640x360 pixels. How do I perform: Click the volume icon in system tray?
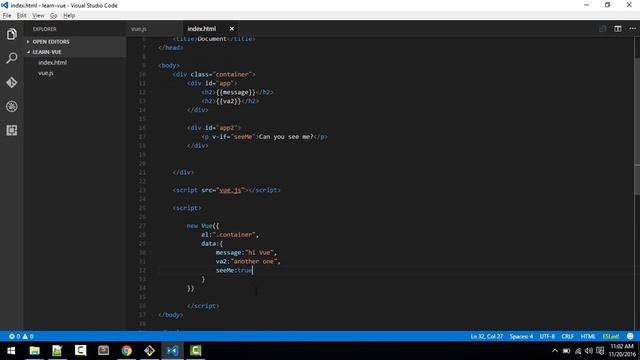(589, 351)
